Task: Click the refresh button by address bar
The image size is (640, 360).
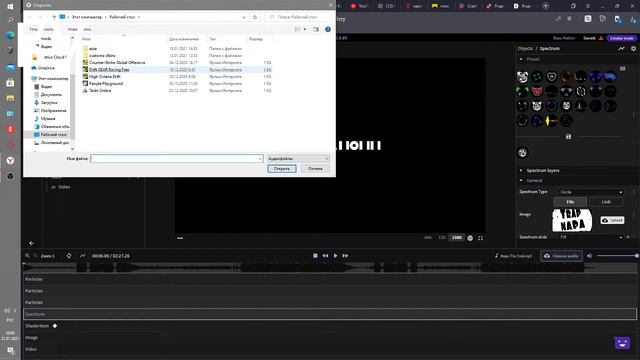Action: coord(255,17)
